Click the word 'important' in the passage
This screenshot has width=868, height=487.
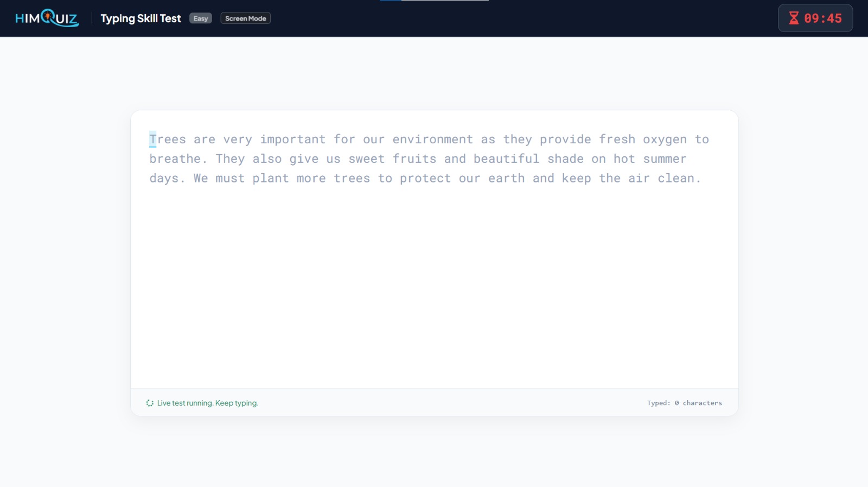[x=293, y=140]
